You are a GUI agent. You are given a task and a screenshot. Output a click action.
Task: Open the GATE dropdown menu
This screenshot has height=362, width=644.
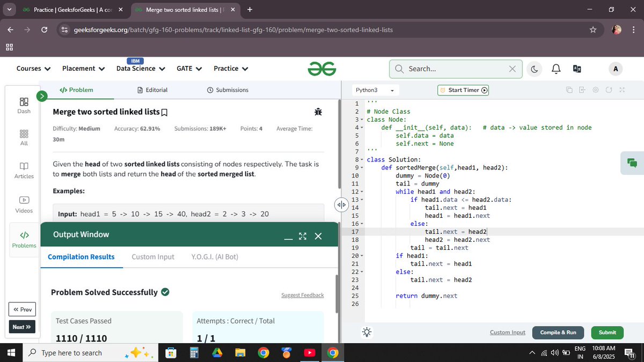click(188, 69)
